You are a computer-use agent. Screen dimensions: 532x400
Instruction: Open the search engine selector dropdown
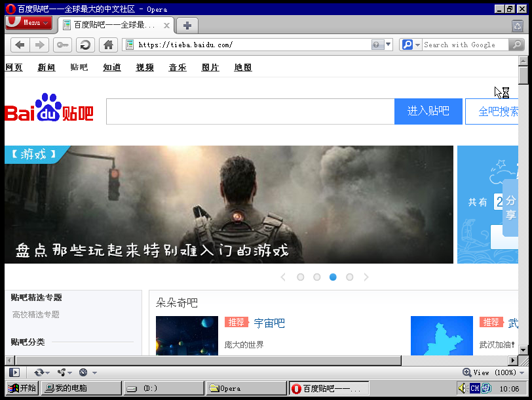tap(417, 45)
